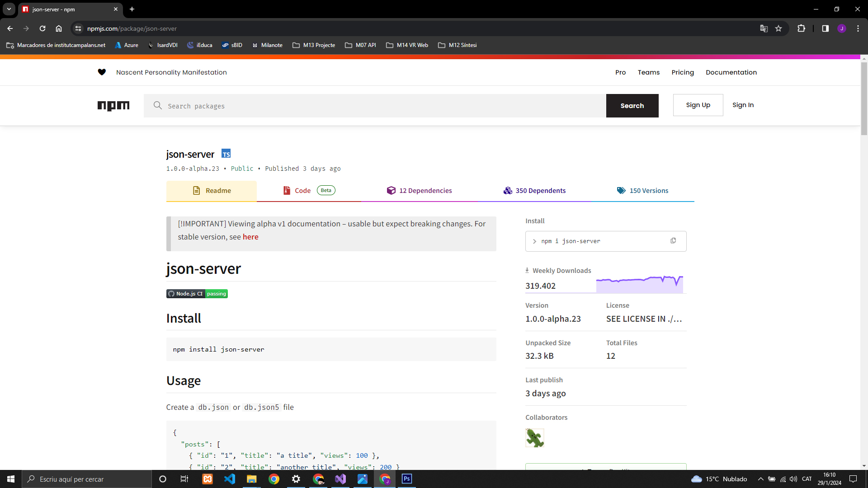Open the Chrome extensions puzzle icon
Image resolution: width=868 pixels, height=488 pixels.
tap(801, 28)
